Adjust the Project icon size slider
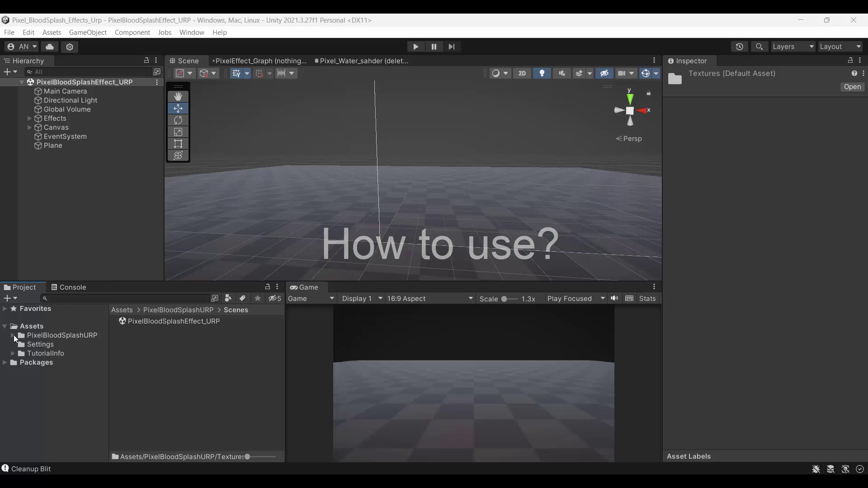The height and width of the screenshot is (488, 868). tap(261, 457)
